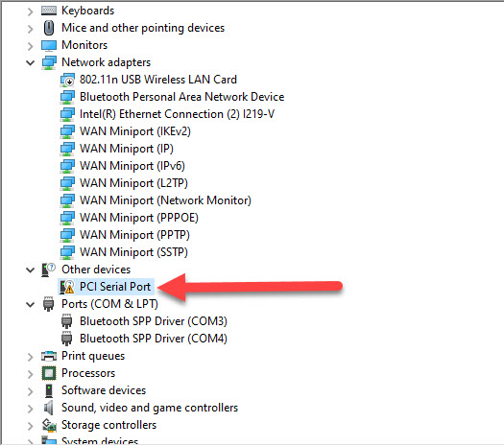
Task: Click the Sound, video and game controllers speaker icon
Action: (48, 408)
